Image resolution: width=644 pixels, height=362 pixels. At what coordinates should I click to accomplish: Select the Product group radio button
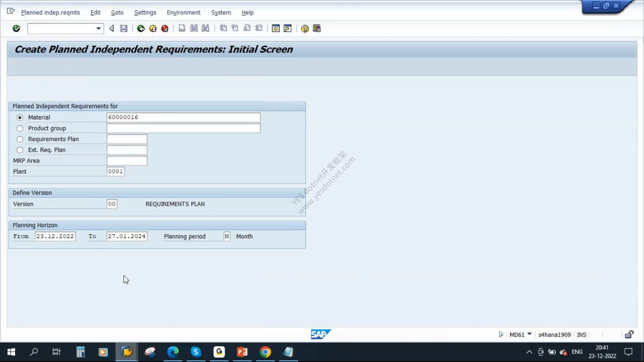pyautogui.click(x=20, y=128)
